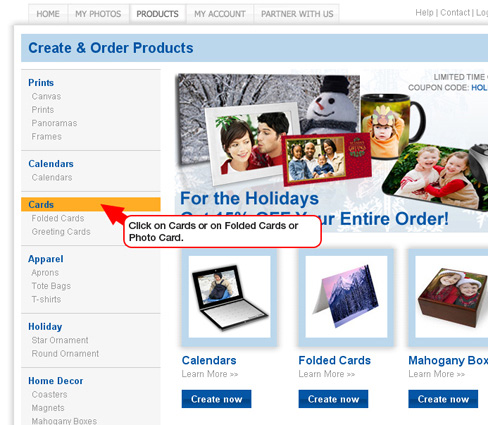Switch to the MY PHOTOS tab
This screenshot has width=488, height=425.
pos(98,14)
